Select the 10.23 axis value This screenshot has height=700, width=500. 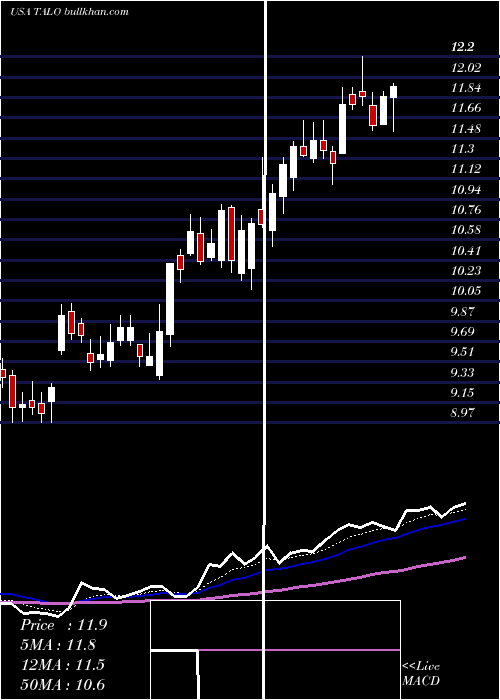point(466,271)
